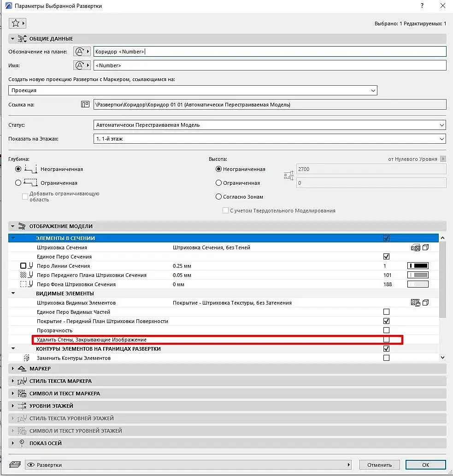Screen dimensions: 453x476
Task: Open the Статус dropdown
Action: coord(270,125)
